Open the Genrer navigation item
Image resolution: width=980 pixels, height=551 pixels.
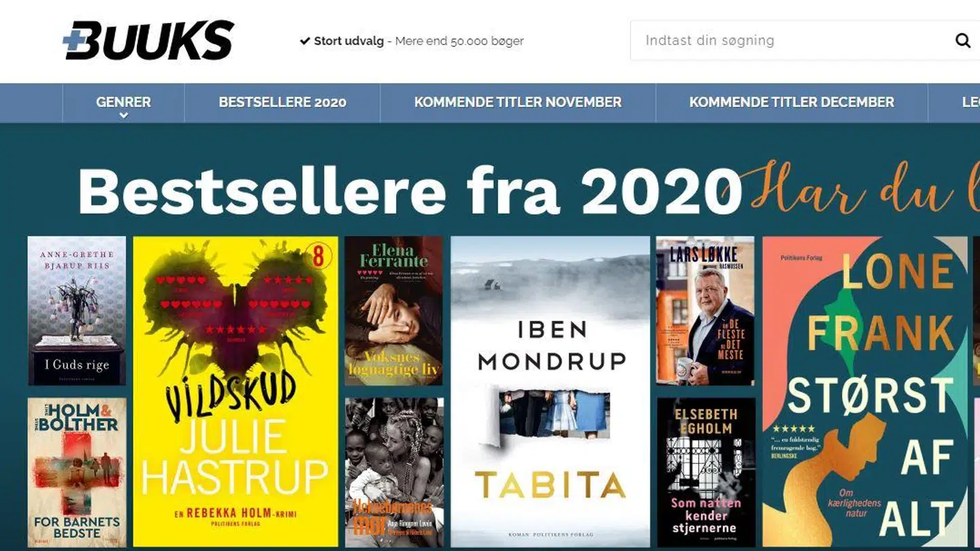[x=123, y=103]
